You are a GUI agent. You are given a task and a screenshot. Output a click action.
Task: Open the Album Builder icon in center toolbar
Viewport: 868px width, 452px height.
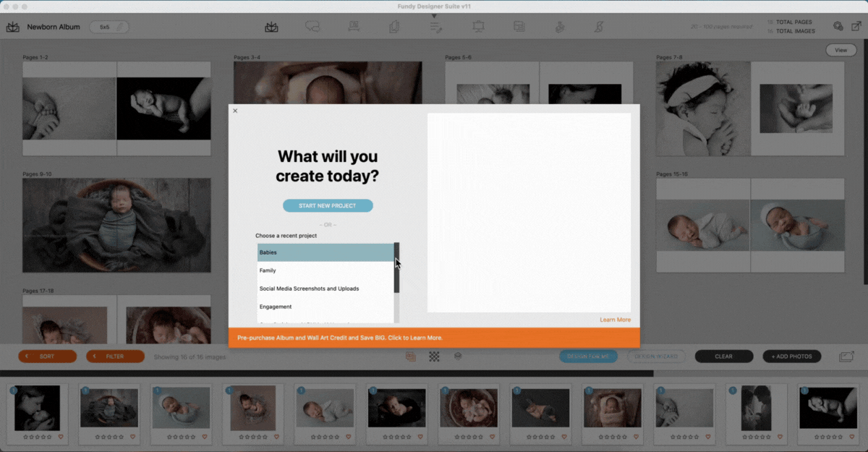[271, 27]
